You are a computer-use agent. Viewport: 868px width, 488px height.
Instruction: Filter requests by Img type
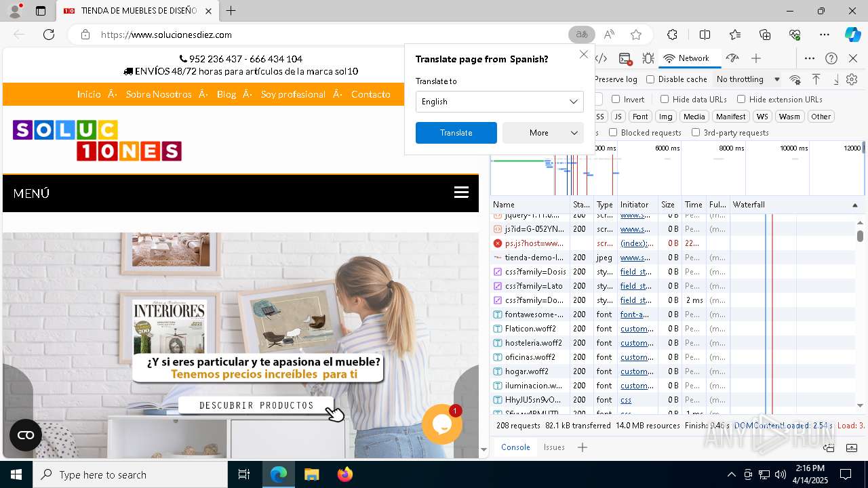[666, 117]
